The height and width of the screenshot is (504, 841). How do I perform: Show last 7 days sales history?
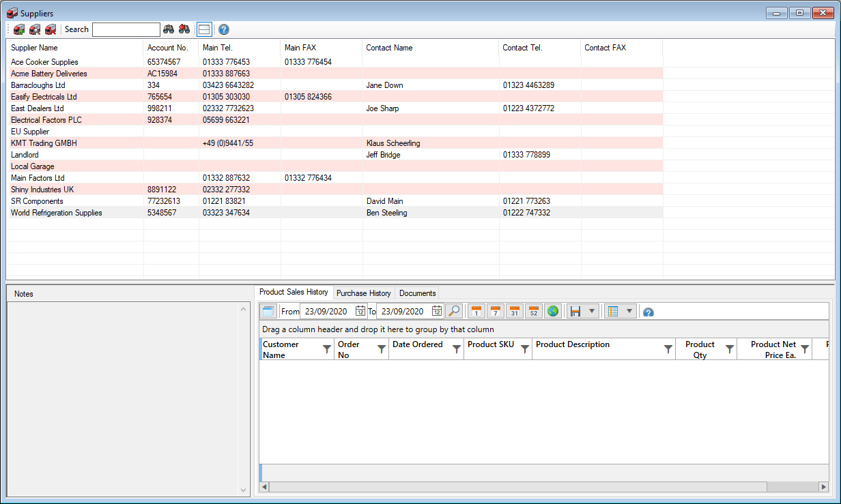(495, 312)
